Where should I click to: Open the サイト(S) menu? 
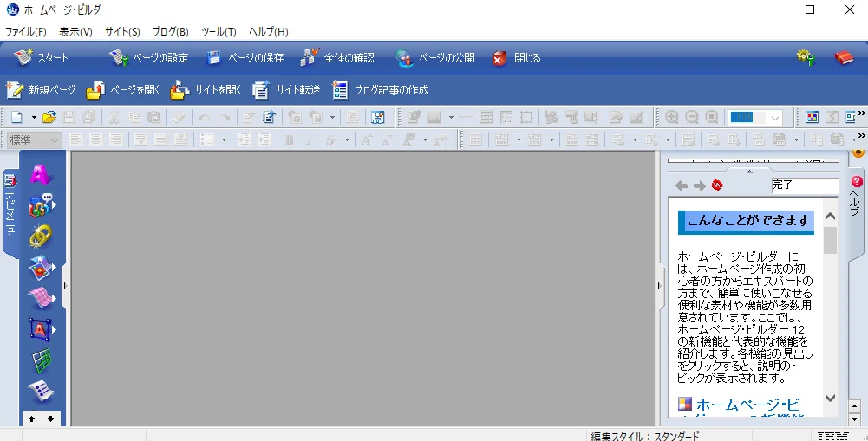click(122, 31)
